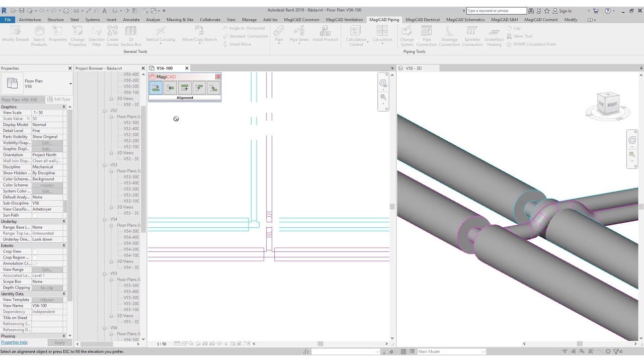The height and width of the screenshot is (362, 644).
Task: Select the fifth MagiCAD Alignment option icon
Action: coord(213,88)
